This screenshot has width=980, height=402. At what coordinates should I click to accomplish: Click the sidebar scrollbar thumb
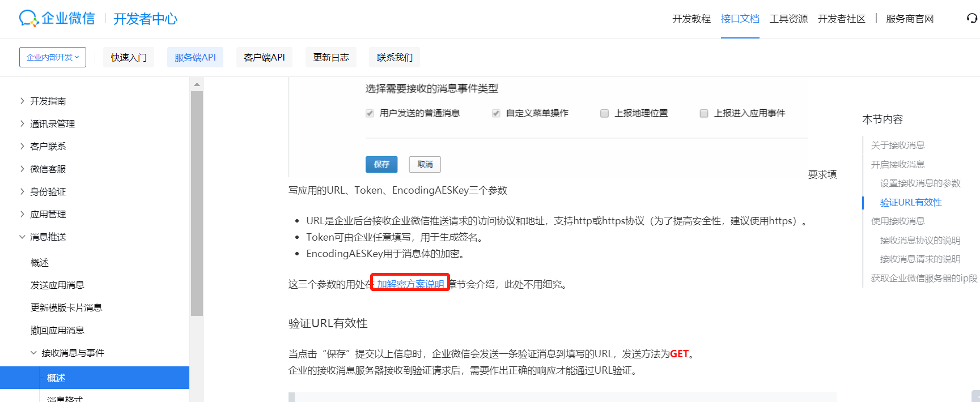click(x=197, y=203)
